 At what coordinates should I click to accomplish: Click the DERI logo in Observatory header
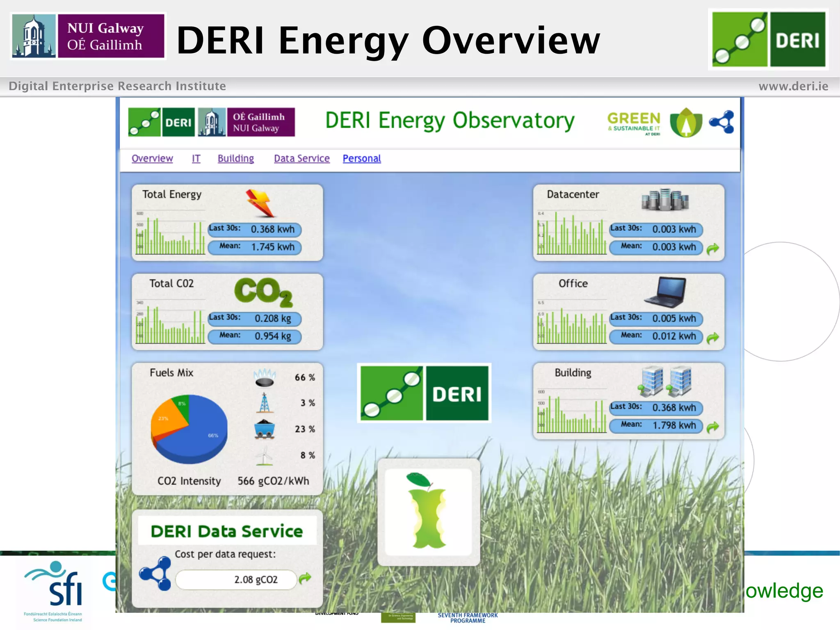162,122
